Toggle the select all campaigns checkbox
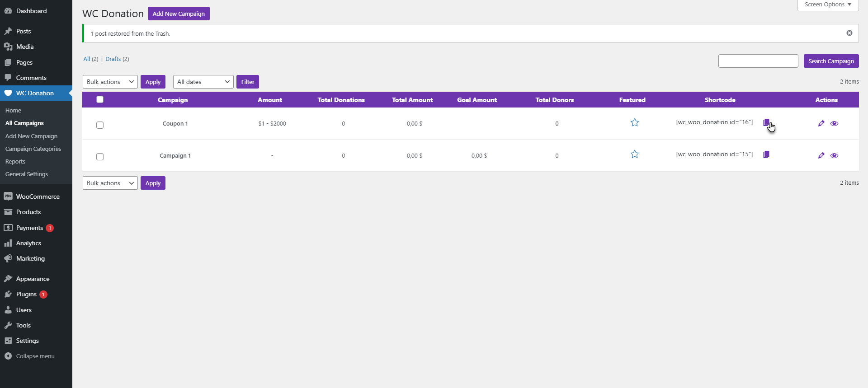Image resolution: width=868 pixels, height=388 pixels. pos(100,100)
